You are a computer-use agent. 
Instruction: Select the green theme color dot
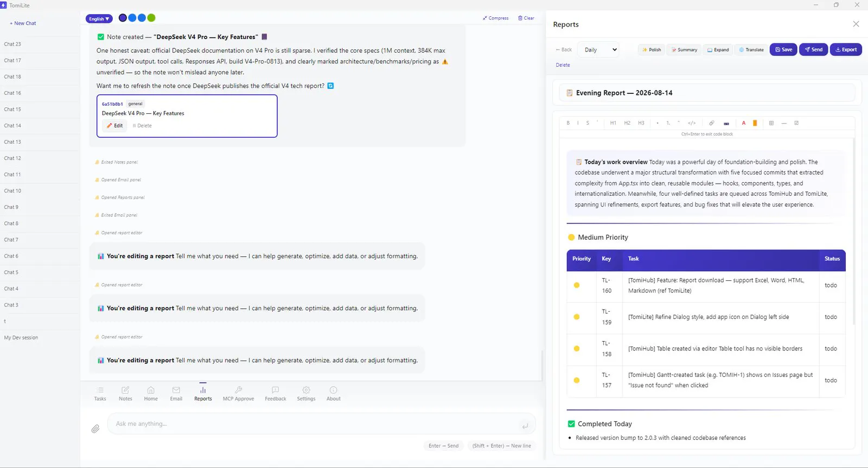pos(151,18)
